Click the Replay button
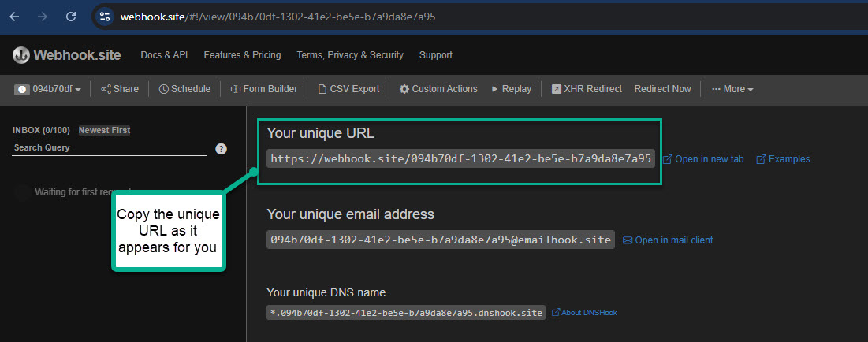The height and width of the screenshot is (342, 868). pos(512,89)
